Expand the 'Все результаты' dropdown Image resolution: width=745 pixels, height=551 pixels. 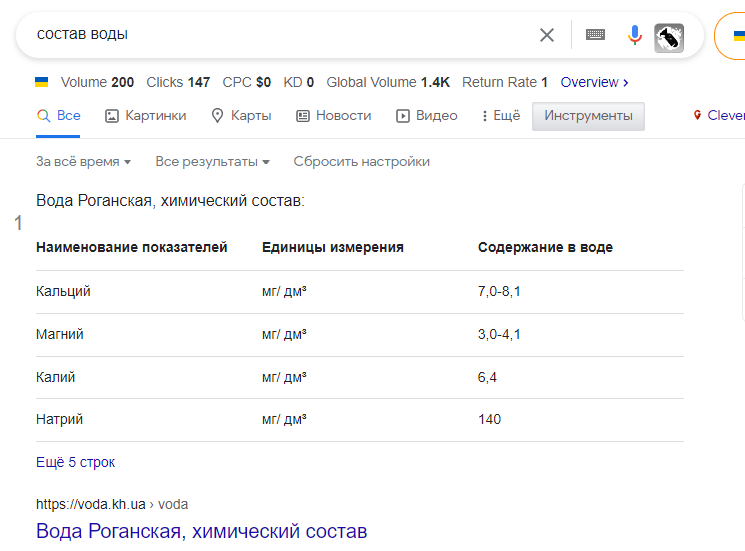(212, 162)
